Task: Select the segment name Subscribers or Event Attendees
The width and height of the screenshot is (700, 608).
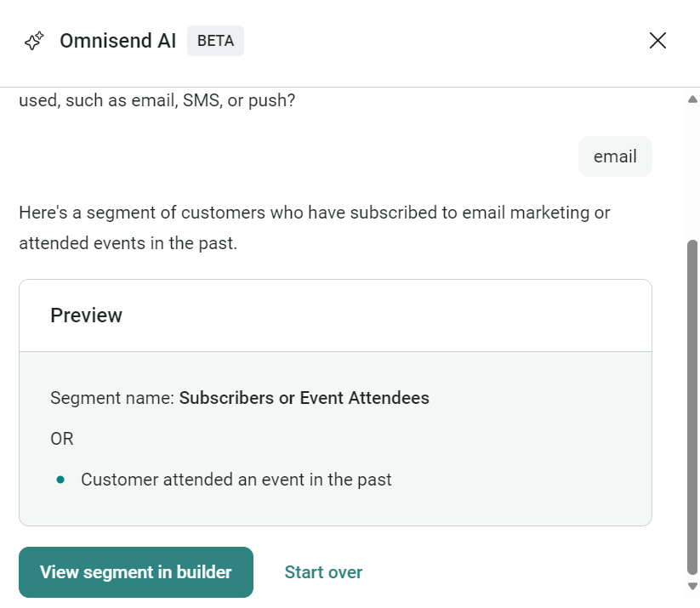Action: tap(304, 398)
